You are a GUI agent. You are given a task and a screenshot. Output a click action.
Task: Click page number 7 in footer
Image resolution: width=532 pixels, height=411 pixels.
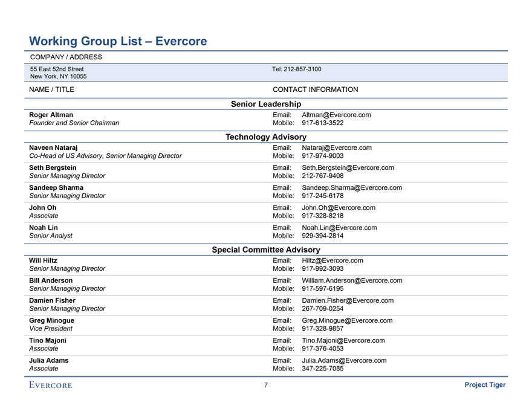(266, 385)
